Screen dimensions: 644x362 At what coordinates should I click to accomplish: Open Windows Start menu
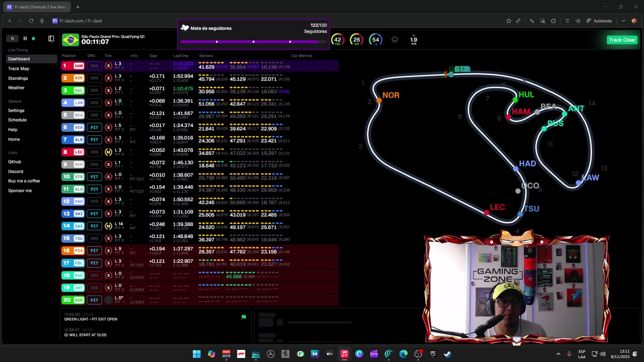[197, 354]
